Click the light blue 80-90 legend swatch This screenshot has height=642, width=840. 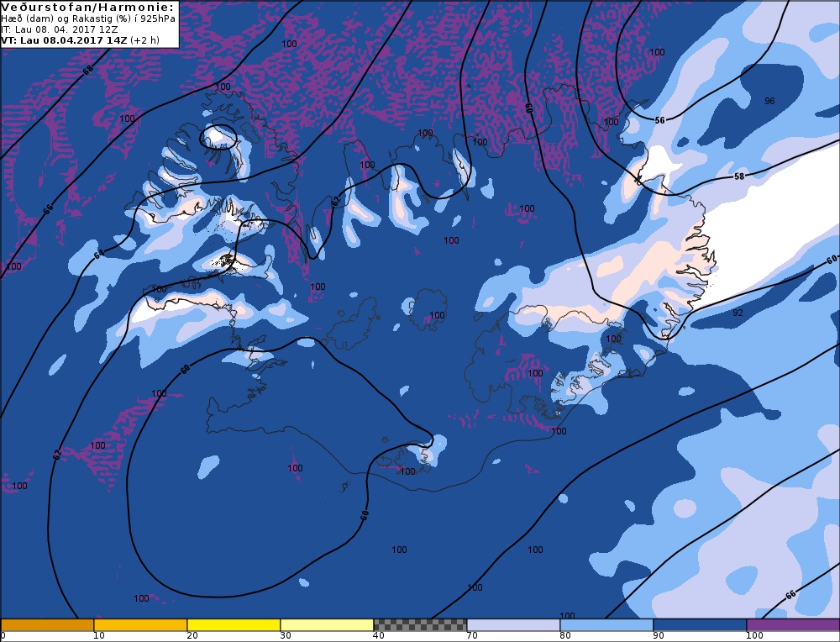(x=606, y=625)
